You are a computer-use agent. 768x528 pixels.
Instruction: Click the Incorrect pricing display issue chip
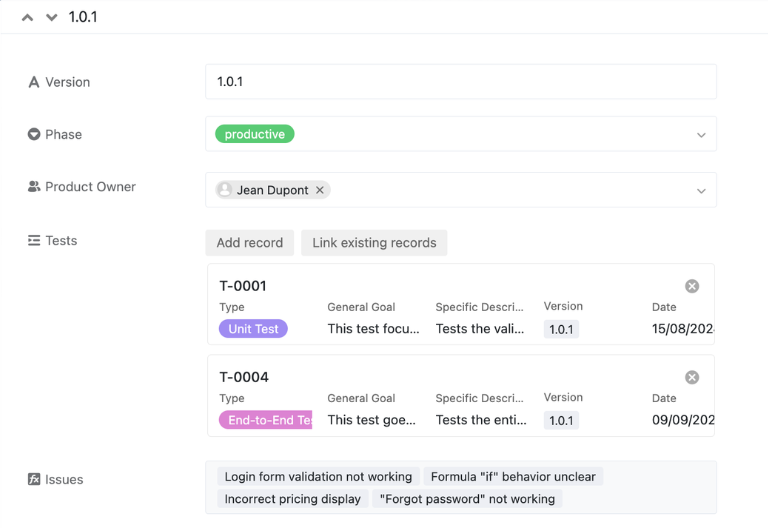[x=292, y=499]
